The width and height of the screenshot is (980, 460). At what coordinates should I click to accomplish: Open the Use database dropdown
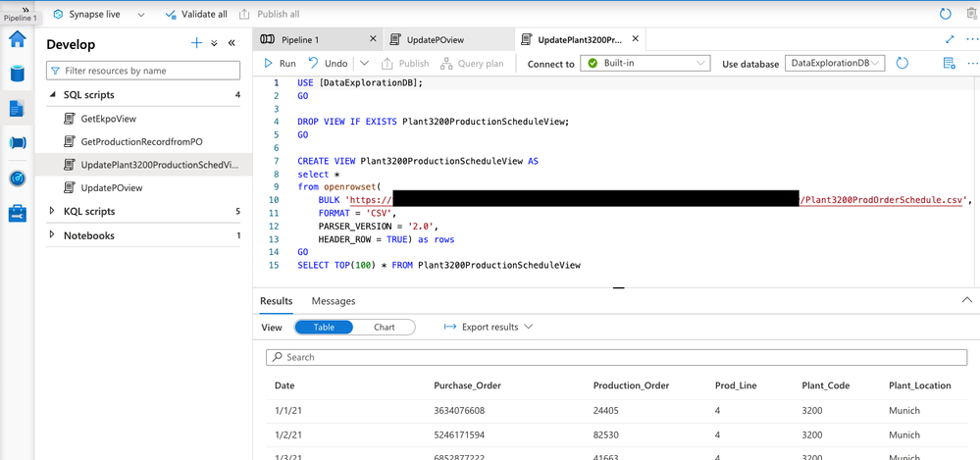835,63
